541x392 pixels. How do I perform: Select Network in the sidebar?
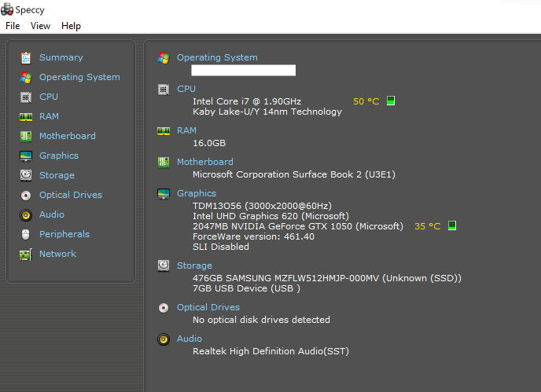(57, 254)
